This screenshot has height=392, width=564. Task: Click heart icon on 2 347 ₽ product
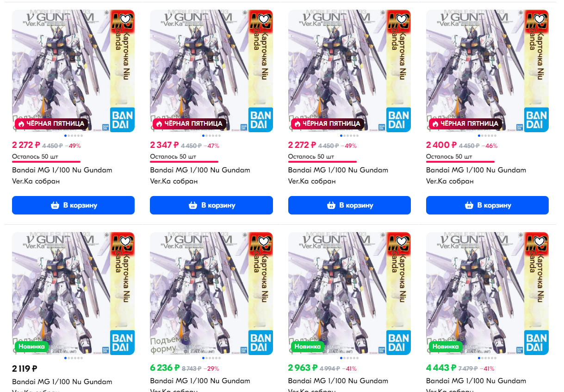tap(264, 19)
